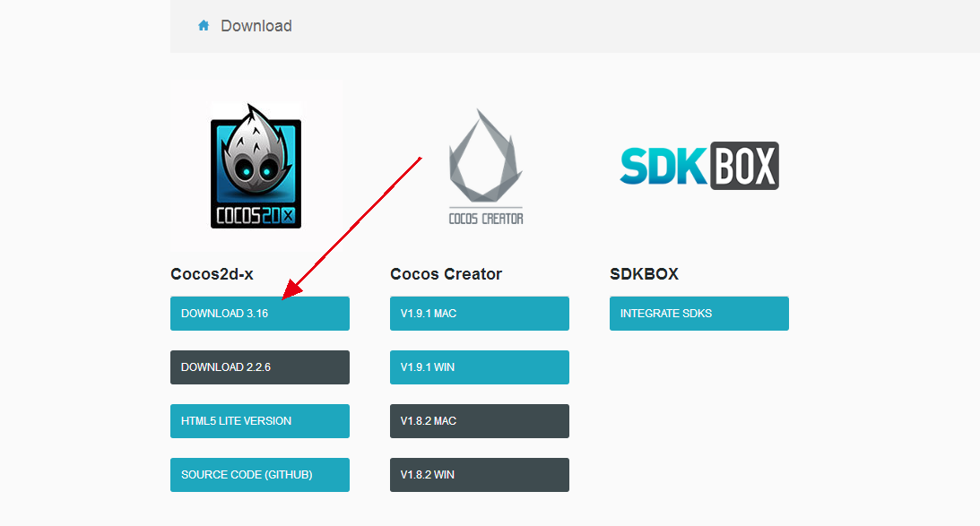Click the Cocos Creator logo image

pyautogui.click(x=486, y=166)
